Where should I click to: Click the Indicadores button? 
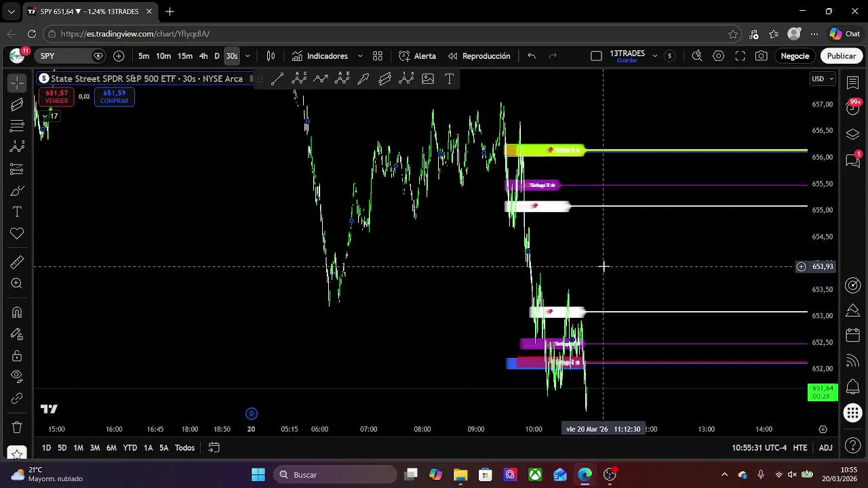click(x=319, y=56)
